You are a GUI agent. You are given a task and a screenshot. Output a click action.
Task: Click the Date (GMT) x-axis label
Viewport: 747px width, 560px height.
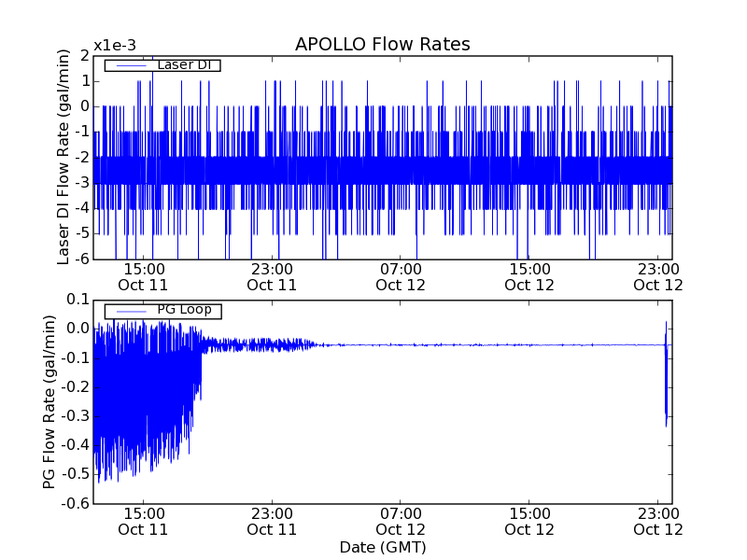pyautogui.click(x=382, y=547)
